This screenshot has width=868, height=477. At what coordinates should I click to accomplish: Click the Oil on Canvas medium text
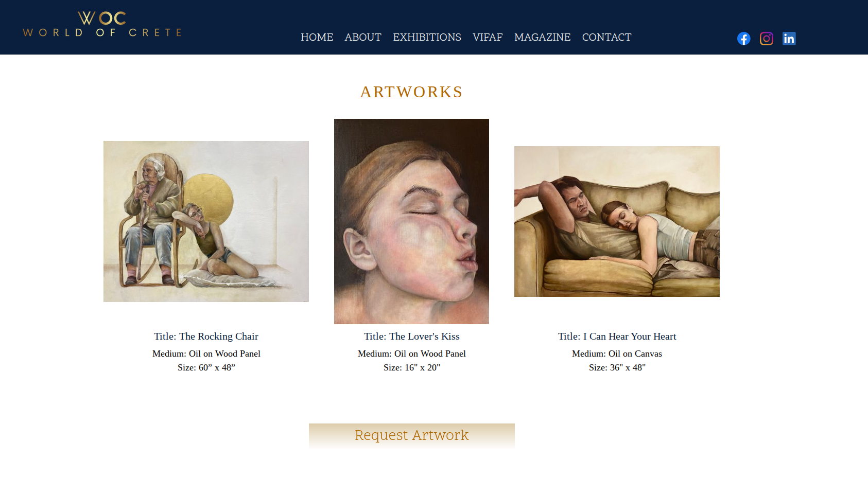635,354
